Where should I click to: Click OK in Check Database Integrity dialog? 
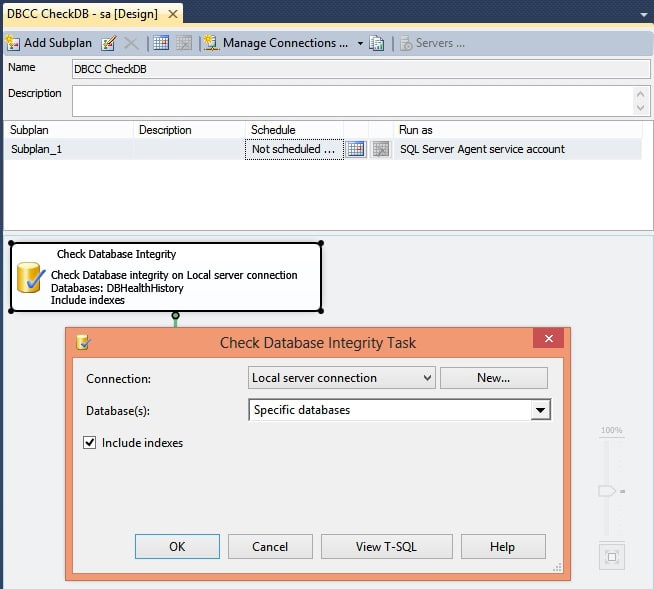177,546
